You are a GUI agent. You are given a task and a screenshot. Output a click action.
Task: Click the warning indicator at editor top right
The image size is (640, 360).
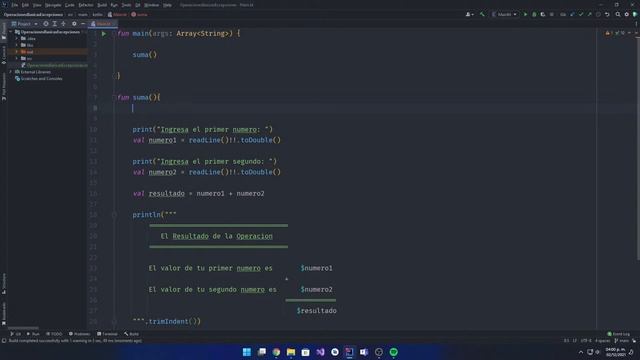[x=609, y=33]
